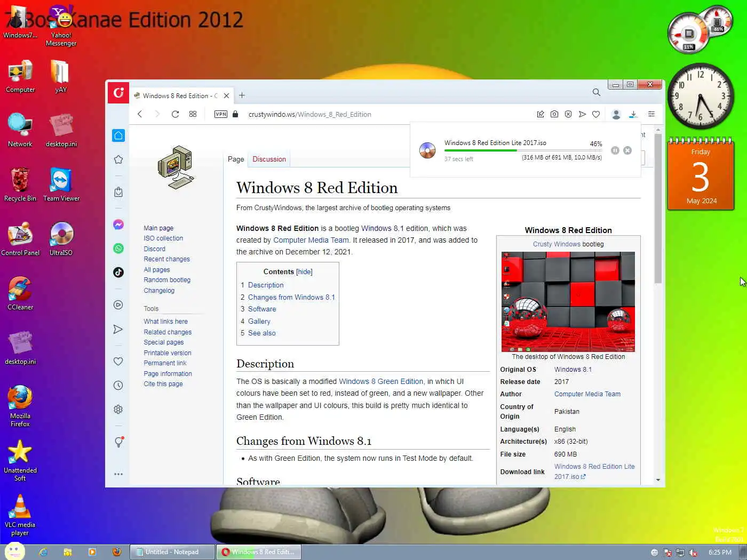Enlarge the red desktop screenshot thumbnail
Viewport: 747px width, 560px height.
[x=568, y=302]
